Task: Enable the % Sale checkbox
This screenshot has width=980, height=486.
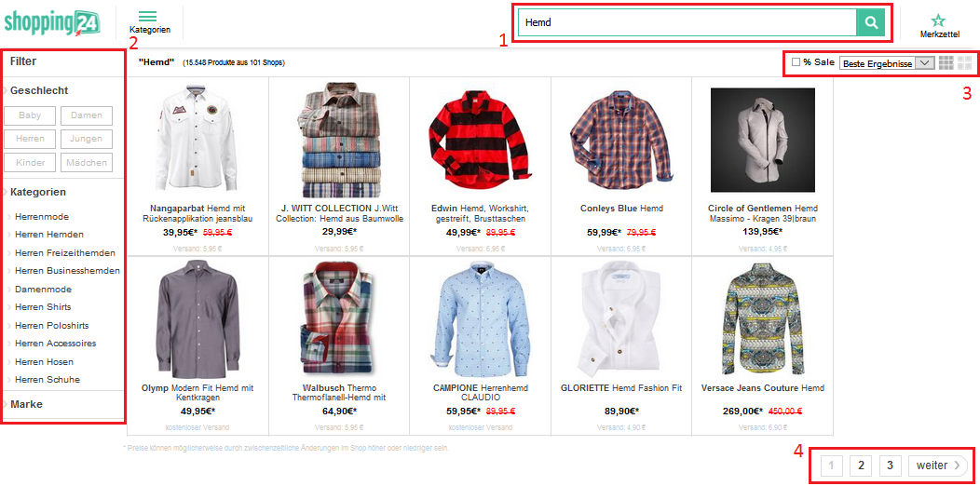Action: point(796,62)
